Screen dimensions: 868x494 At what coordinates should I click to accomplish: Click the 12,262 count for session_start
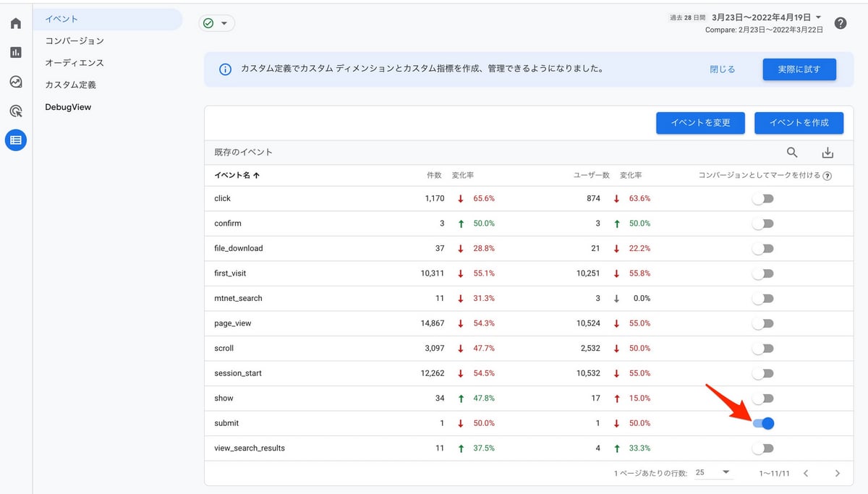click(x=432, y=373)
